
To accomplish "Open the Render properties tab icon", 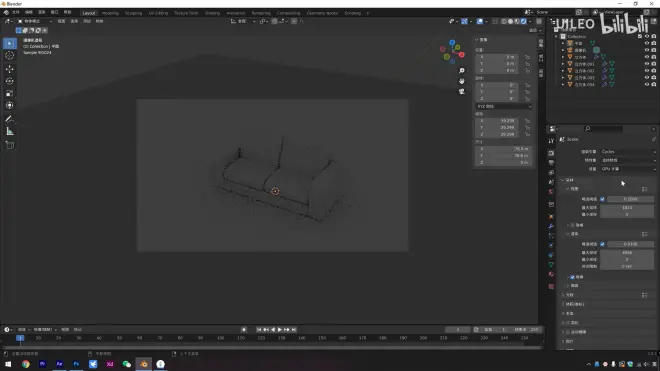I will [551, 153].
